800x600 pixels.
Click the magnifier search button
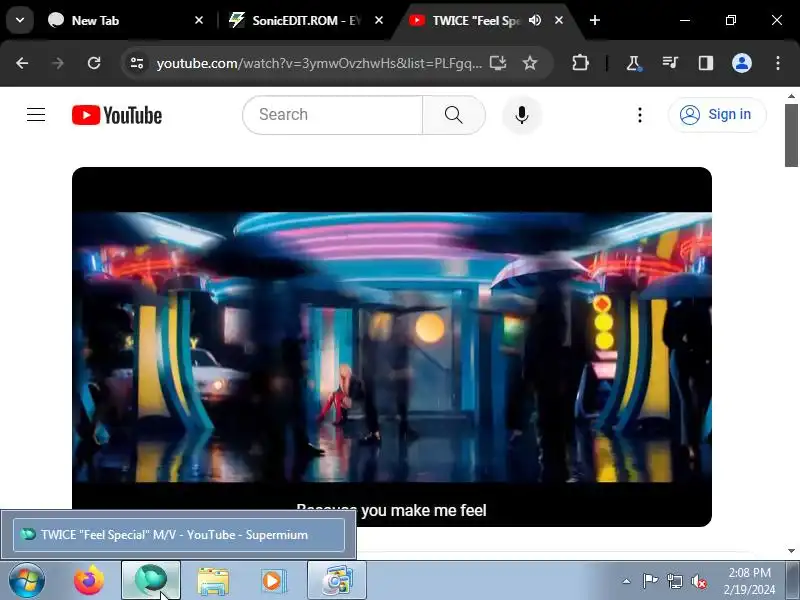click(x=454, y=115)
